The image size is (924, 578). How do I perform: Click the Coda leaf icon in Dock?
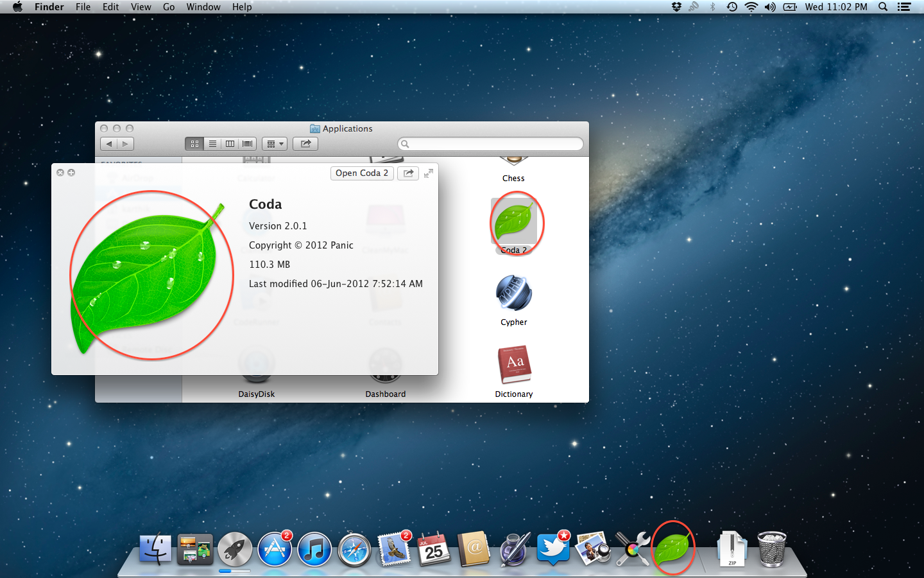[672, 548]
